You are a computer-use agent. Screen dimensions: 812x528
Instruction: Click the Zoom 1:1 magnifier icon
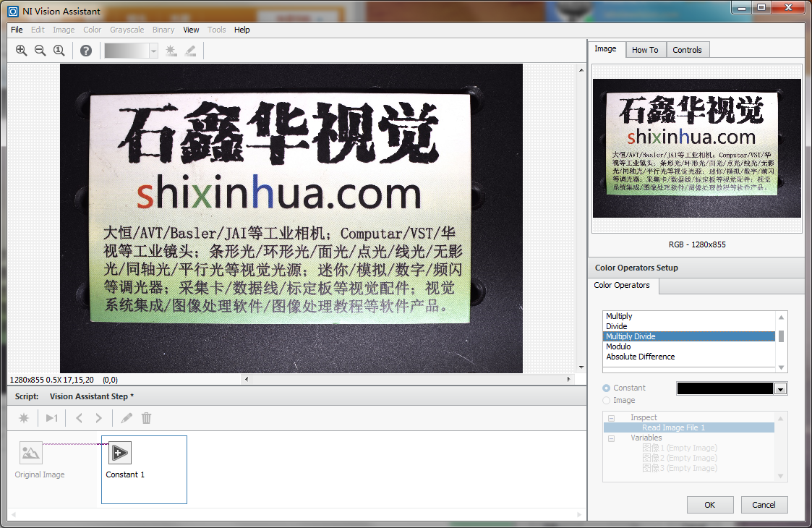click(59, 50)
